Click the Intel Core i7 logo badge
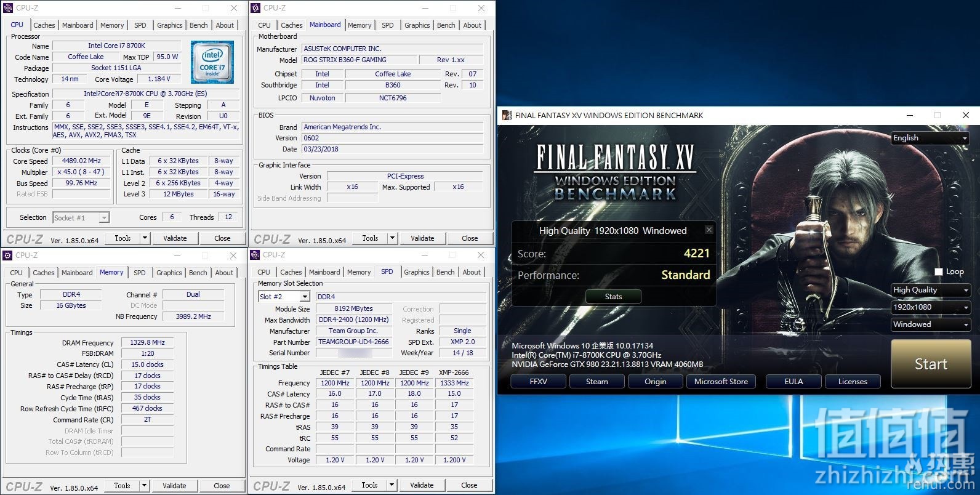980x495 pixels. [x=212, y=62]
